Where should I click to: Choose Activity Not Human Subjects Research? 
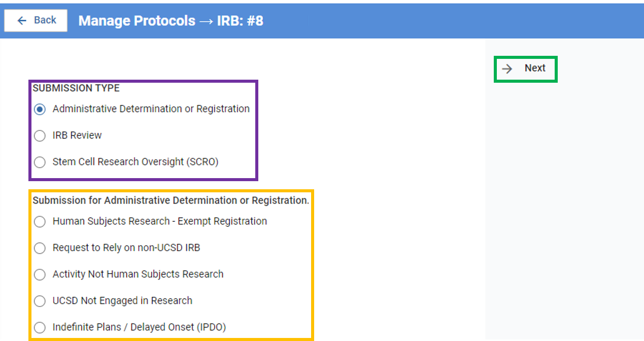point(40,275)
